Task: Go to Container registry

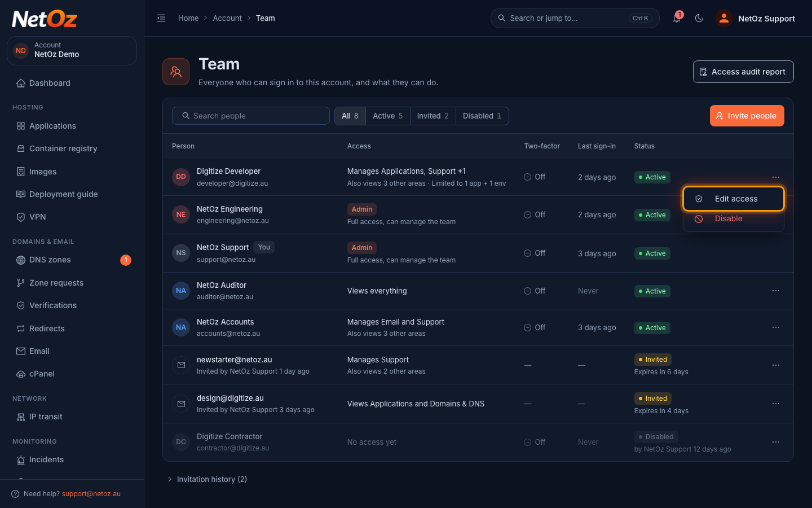Action: [x=72, y=148]
